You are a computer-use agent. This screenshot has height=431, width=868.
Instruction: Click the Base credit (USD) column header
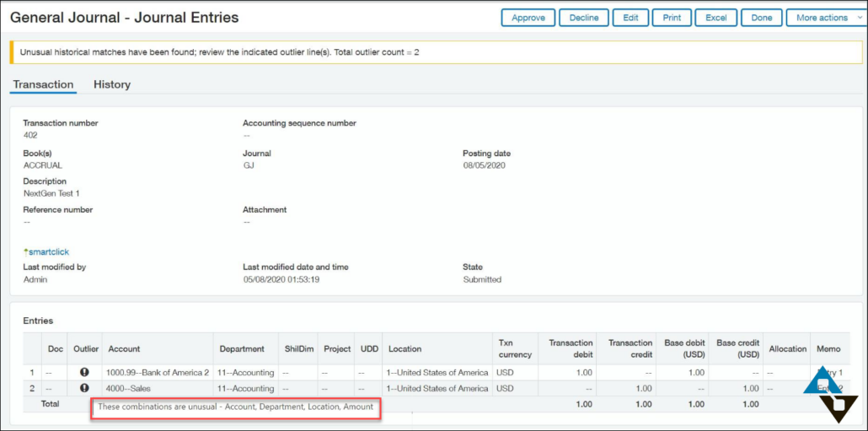click(x=738, y=348)
